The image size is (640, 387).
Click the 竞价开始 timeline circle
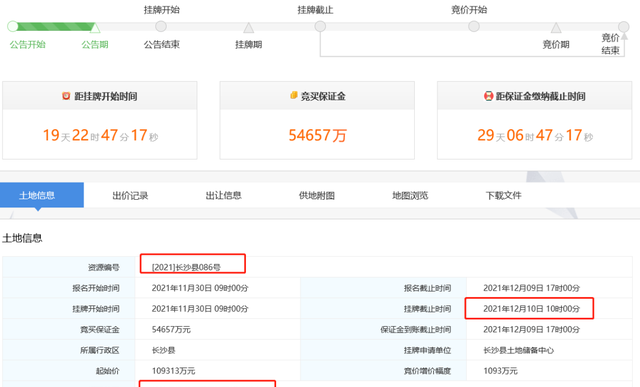tap(473, 27)
